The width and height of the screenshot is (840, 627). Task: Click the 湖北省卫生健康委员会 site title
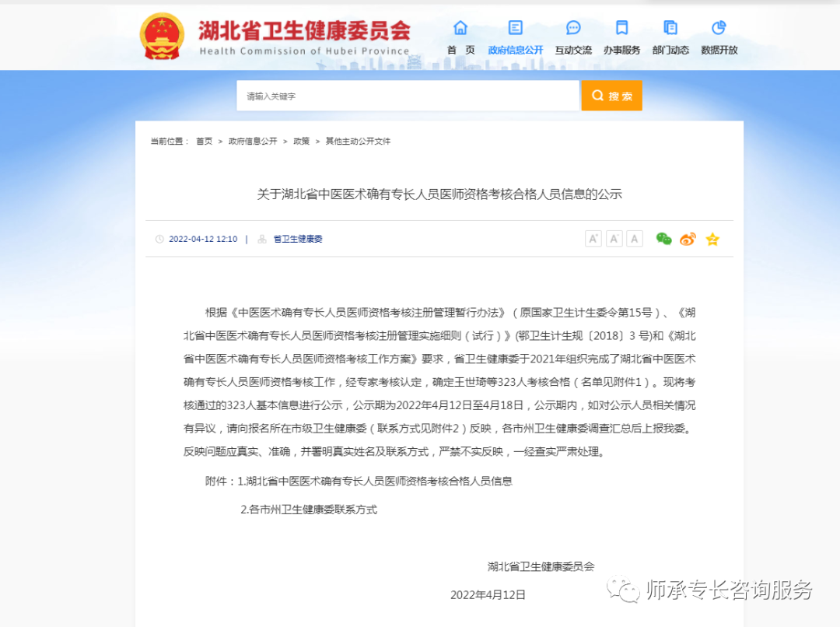tap(304, 30)
